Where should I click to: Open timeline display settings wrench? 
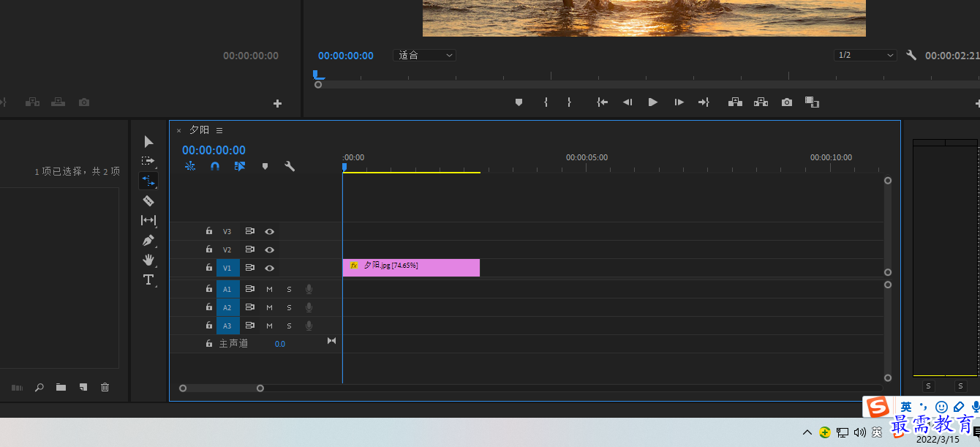coord(290,166)
